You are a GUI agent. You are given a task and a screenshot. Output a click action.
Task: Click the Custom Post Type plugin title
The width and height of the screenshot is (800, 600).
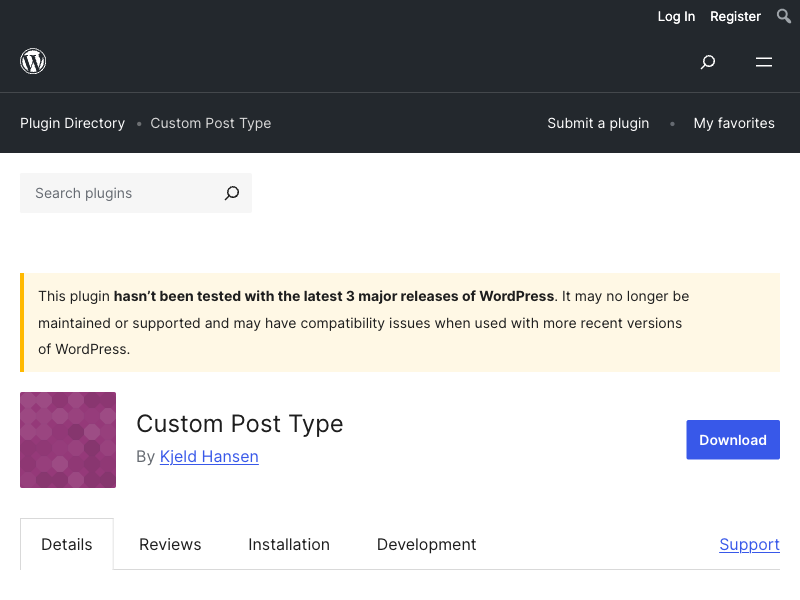[240, 423]
